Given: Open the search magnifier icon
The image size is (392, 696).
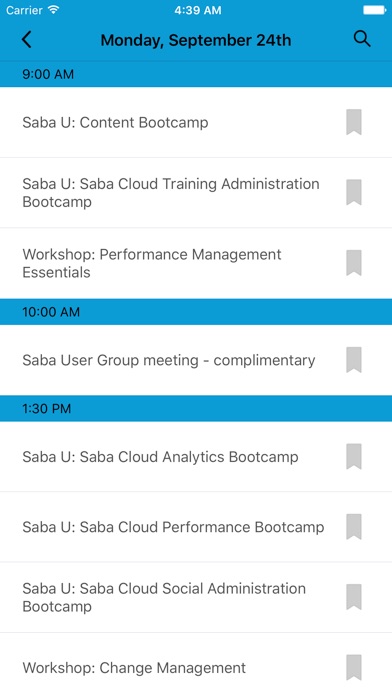Looking at the screenshot, I should 362,39.
